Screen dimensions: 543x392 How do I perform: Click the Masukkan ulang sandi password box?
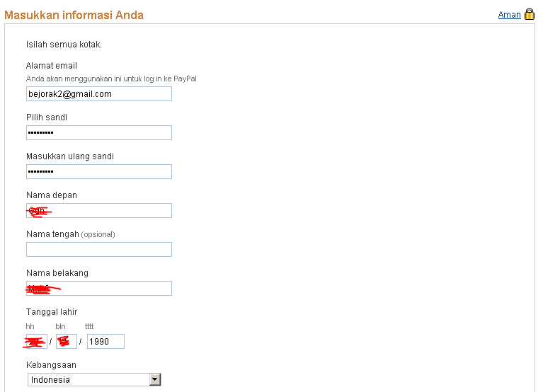point(99,172)
